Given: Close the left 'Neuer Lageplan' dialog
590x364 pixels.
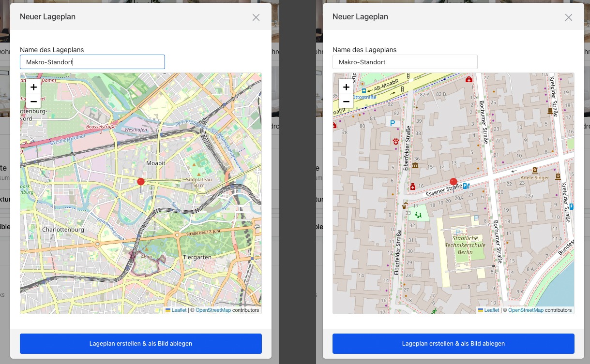Looking at the screenshot, I should [256, 17].
